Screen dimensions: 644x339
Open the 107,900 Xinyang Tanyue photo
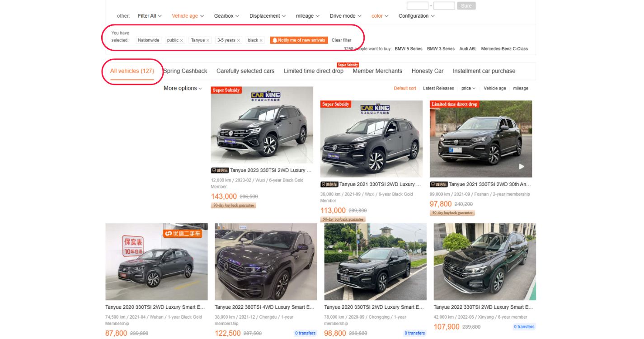[x=484, y=262]
